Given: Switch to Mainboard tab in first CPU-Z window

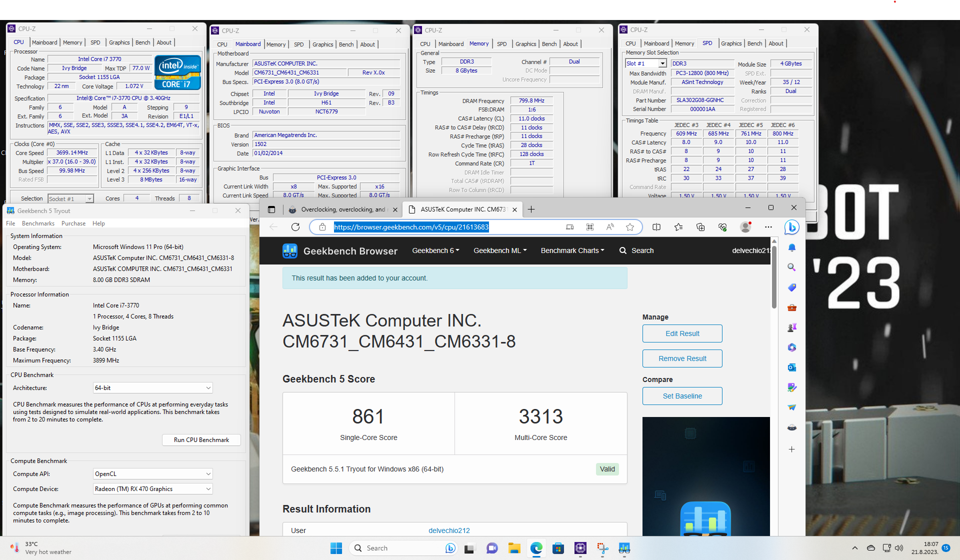Looking at the screenshot, I should coord(44,42).
